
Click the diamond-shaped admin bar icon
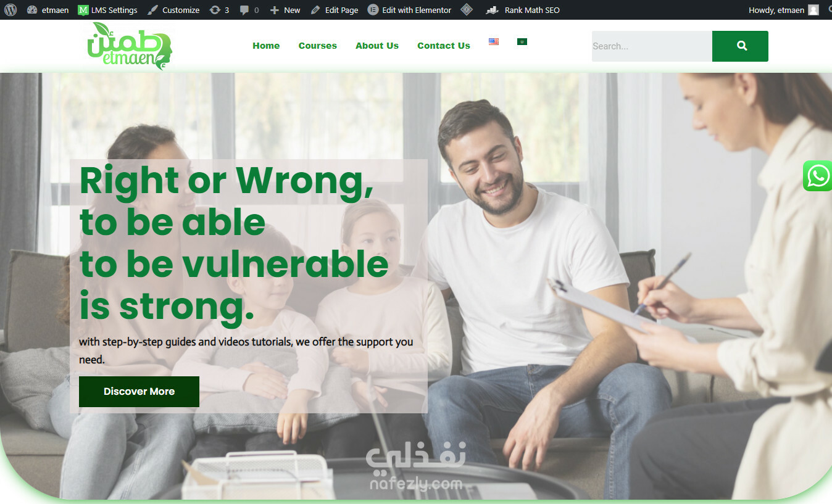click(467, 10)
